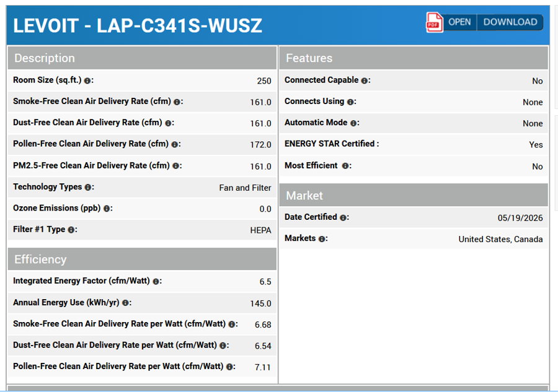Click info icon next to Room Size
Image resolution: width=558 pixels, height=392 pixels.
(x=87, y=81)
